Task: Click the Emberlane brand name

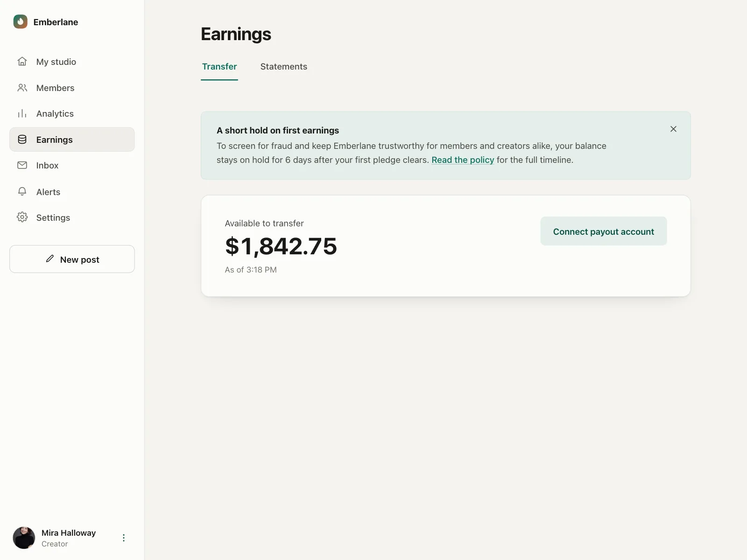Action: coord(56,22)
